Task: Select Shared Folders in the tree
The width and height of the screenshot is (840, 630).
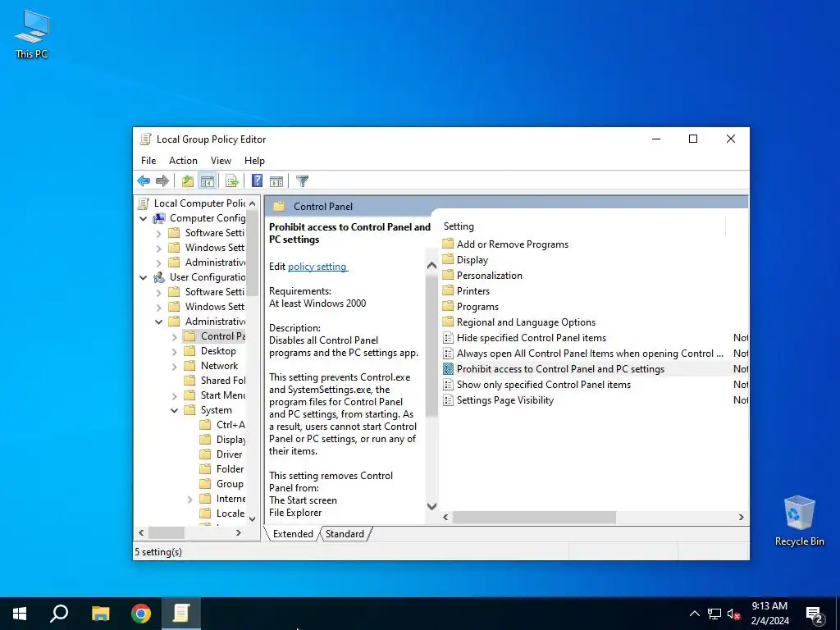Action: point(223,381)
